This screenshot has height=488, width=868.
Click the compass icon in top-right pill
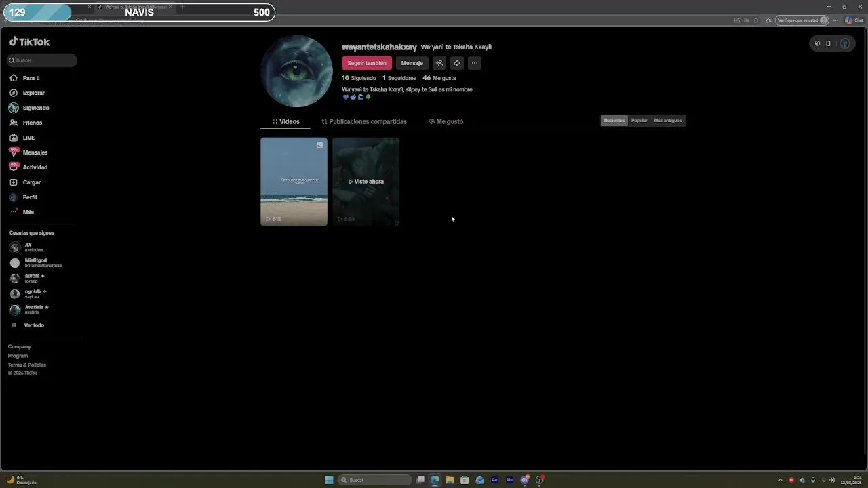point(817,43)
